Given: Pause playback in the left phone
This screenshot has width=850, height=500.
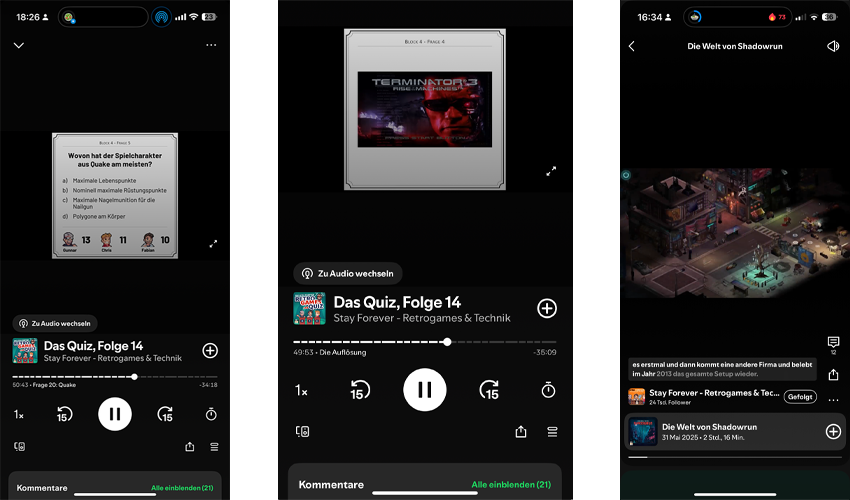Looking at the screenshot, I should (115, 414).
